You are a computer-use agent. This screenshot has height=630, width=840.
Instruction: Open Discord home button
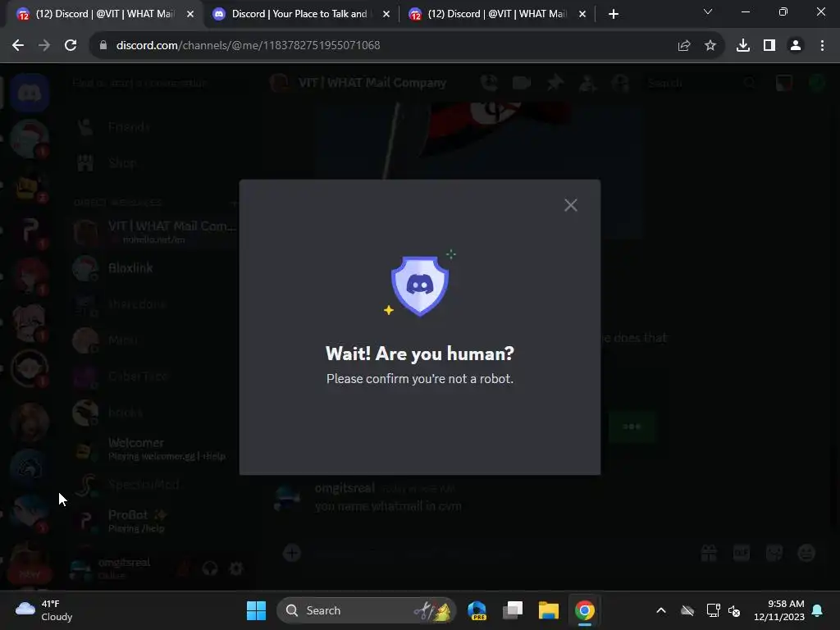tap(30, 94)
